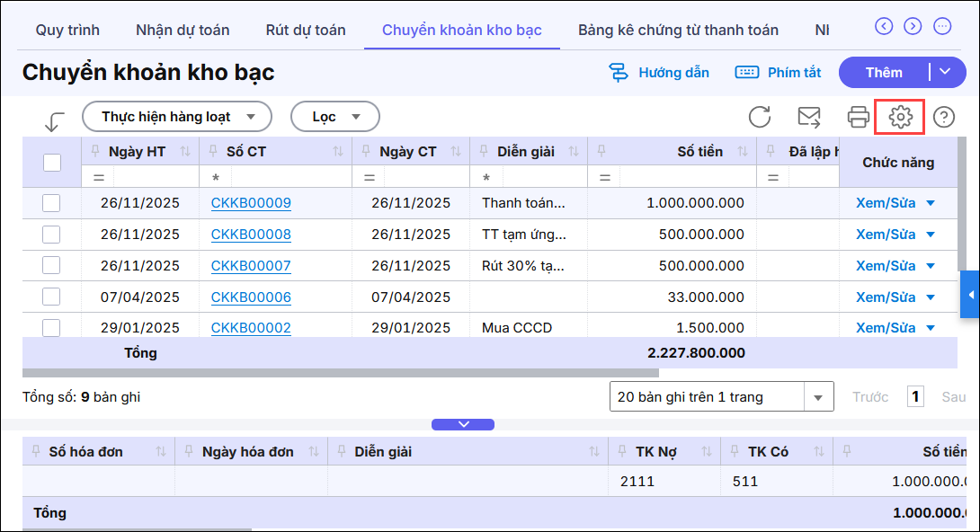Click the help question mark icon
Image resolution: width=980 pixels, height=532 pixels.
pyautogui.click(x=943, y=117)
